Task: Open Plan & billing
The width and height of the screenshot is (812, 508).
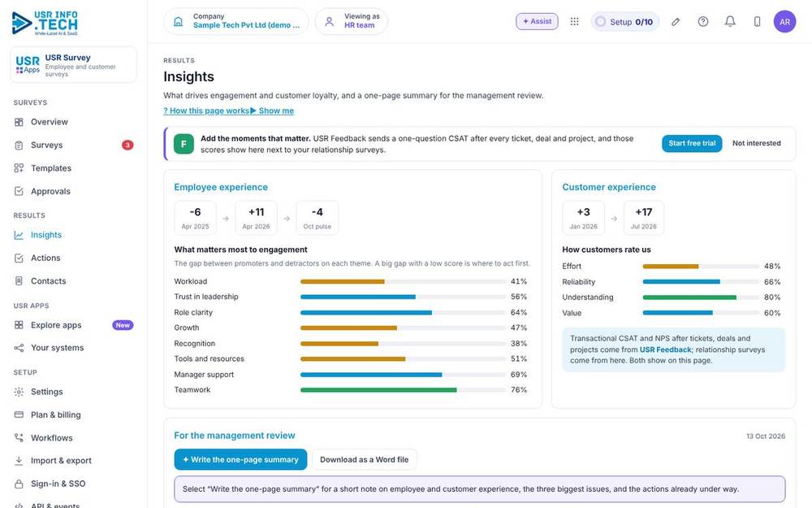Action: point(55,415)
